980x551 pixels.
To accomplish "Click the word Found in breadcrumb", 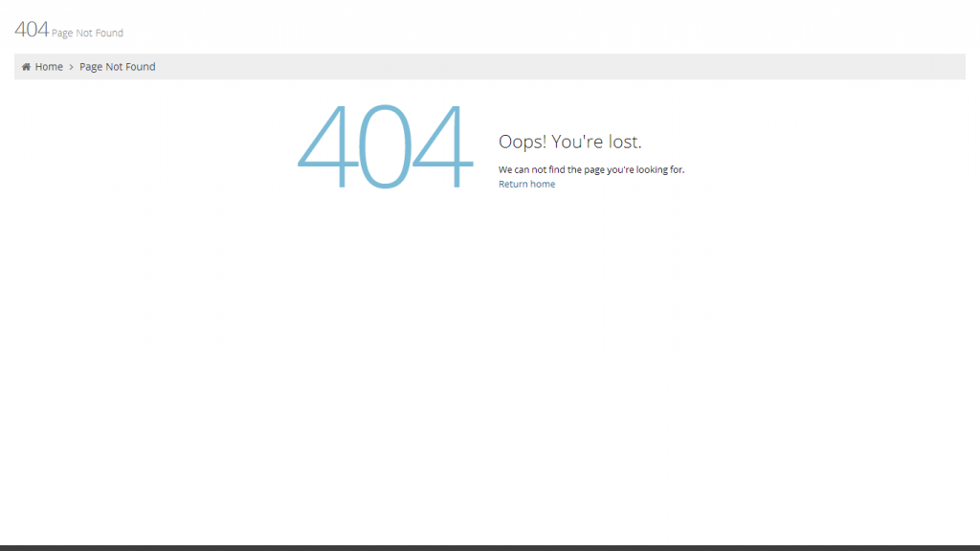I will tap(140, 67).
